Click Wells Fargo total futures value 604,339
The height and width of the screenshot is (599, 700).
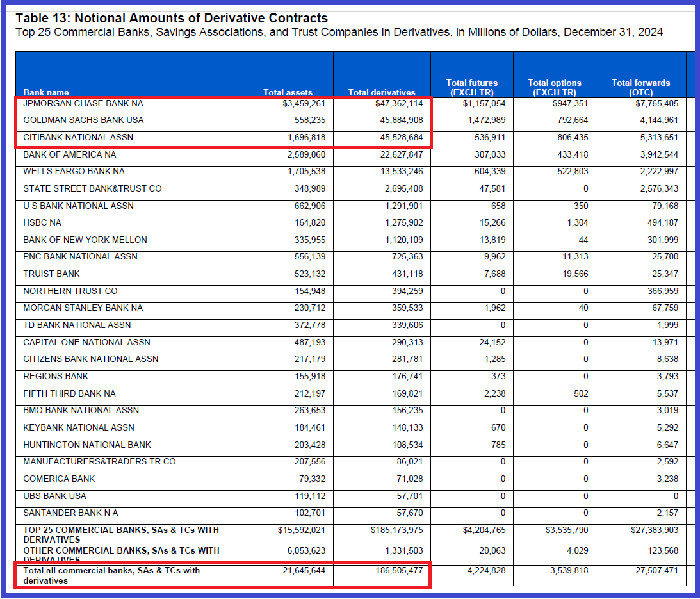pyautogui.click(x=490, y=172)
